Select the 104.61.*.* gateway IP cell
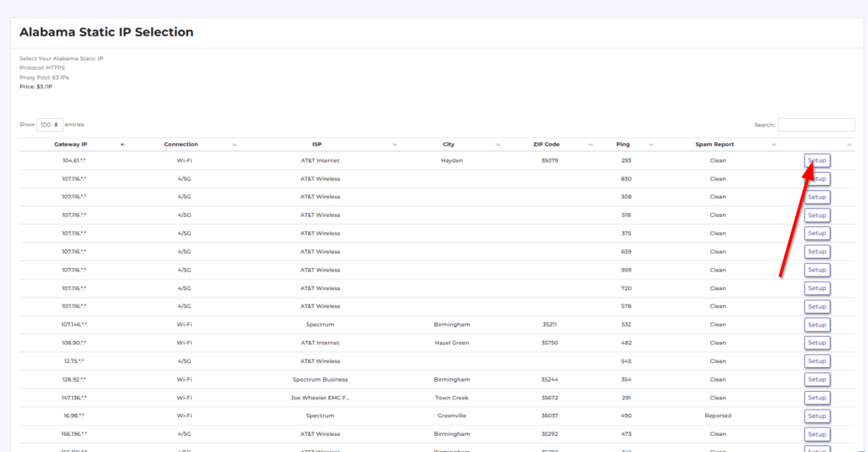 [x=74, y=160]
